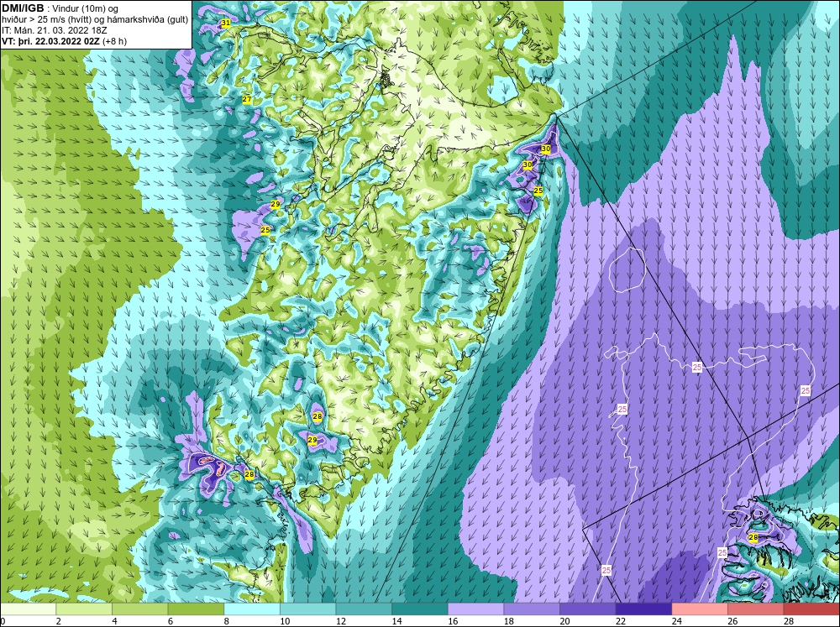Click the 0–2 m/s palest legend swatch

28,609
